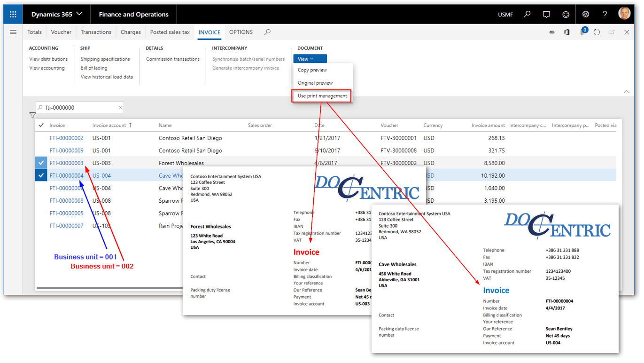Viewport: 644px width, 363px height.
Task: Choose Use print management menu item
Action: tap(322, 95)
